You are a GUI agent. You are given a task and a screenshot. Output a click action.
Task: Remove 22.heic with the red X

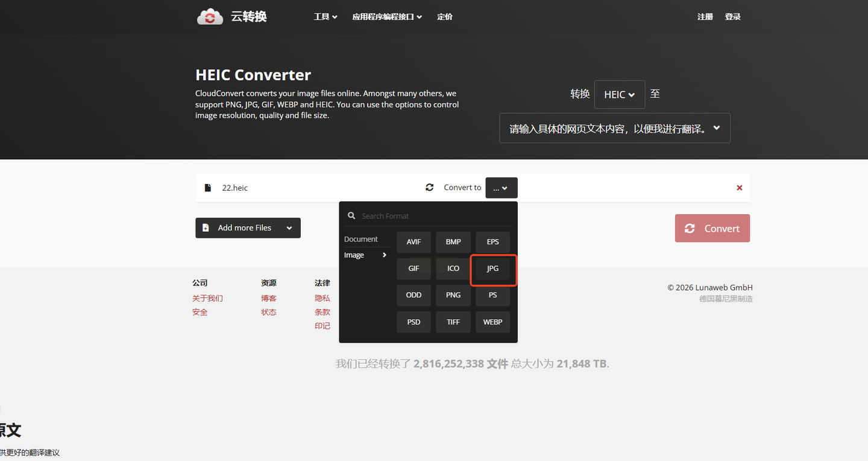point(740,188)
